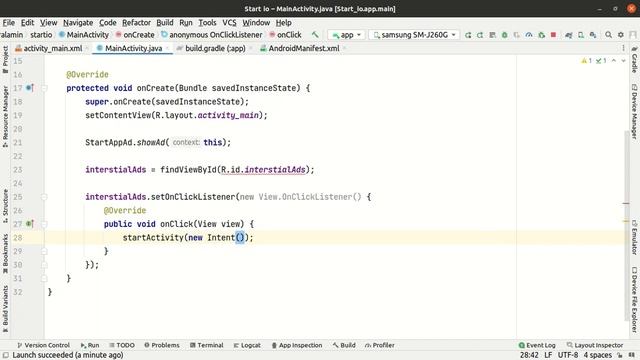
Task: Click the 28:42 cursor position in status bar
Action: (529, 355)
